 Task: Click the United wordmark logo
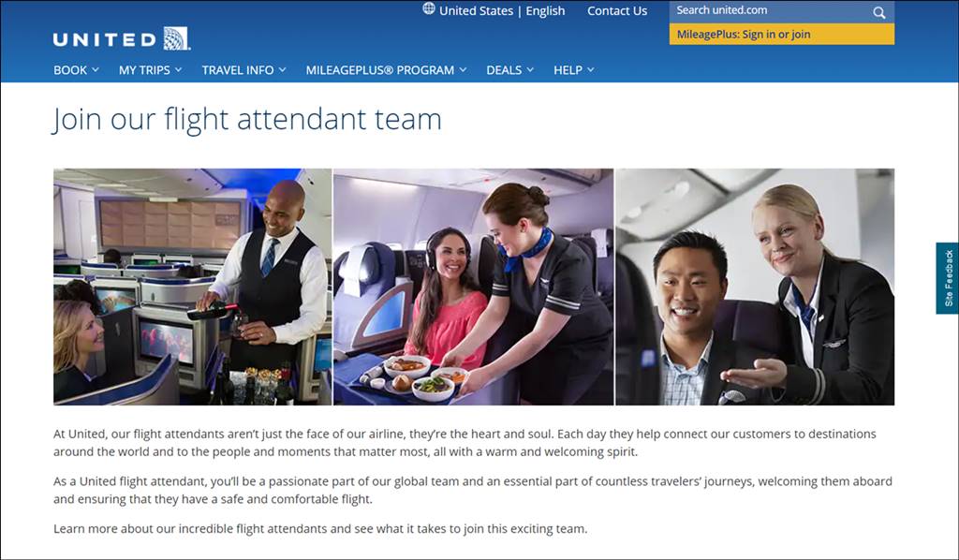105,39
